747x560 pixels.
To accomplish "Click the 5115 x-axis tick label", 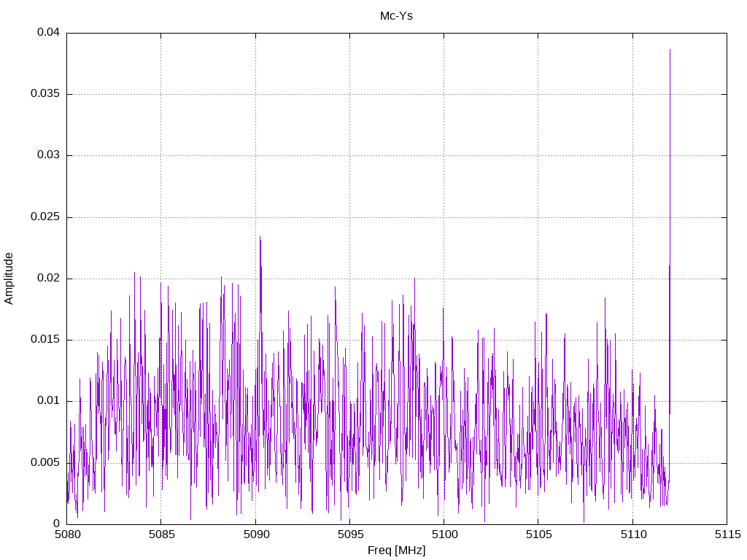I will point(726,534).
